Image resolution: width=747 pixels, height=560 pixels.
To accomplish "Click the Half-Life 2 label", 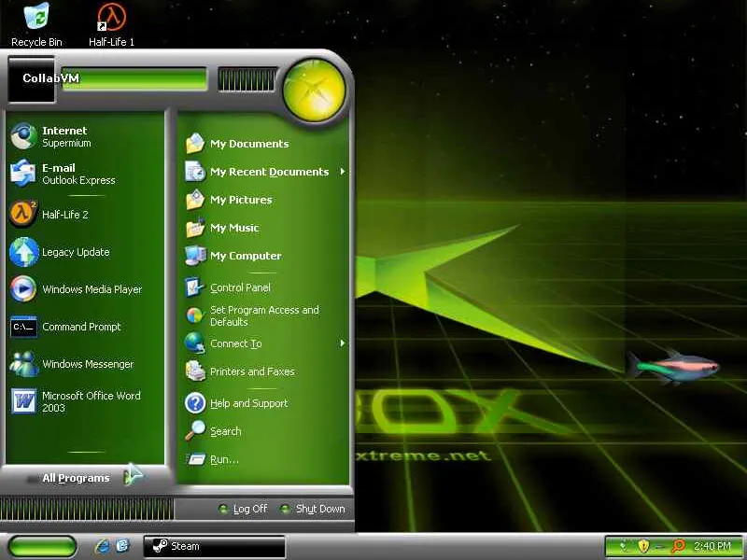I will point(65,215).
